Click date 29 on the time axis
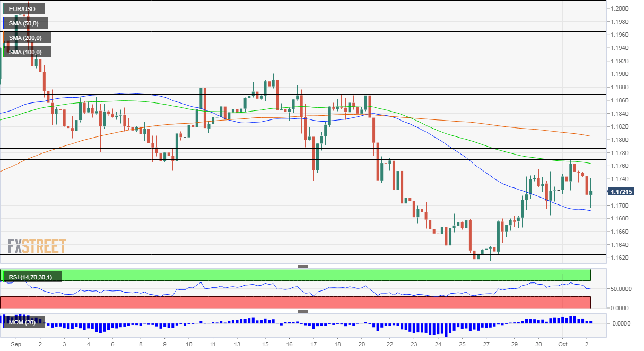Screen dimensions: 644x351 514,344
